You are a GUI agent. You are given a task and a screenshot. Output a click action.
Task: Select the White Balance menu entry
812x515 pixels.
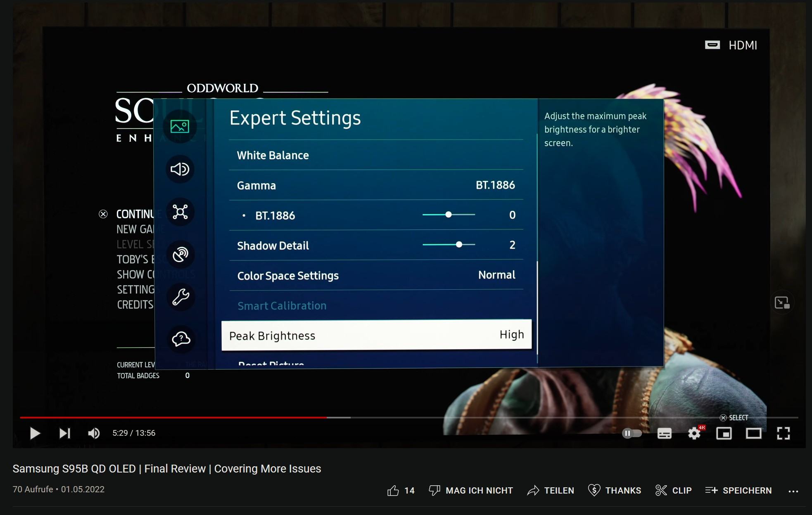[x=376, y=155]
